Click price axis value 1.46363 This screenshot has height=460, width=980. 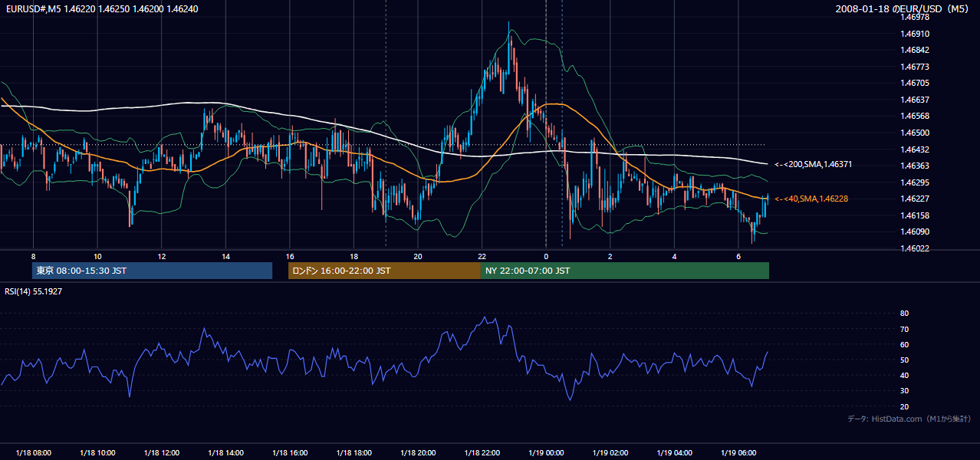coord(916,166)
